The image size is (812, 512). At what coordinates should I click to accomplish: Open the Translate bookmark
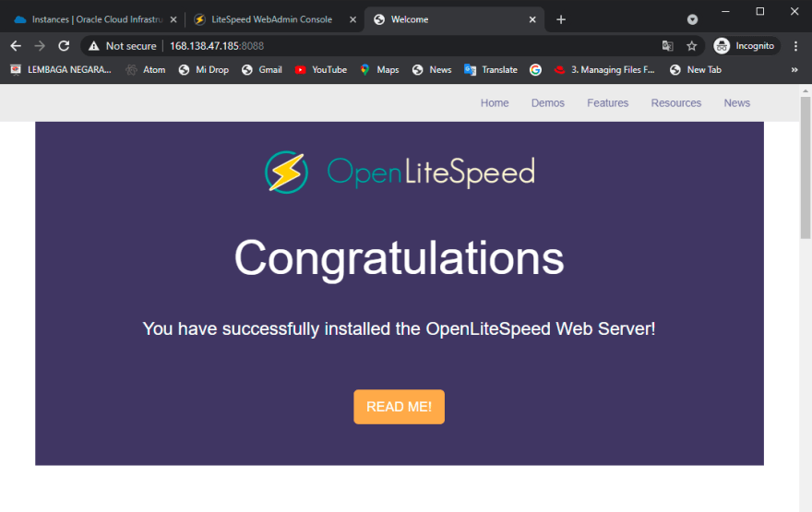coord(491,70)
